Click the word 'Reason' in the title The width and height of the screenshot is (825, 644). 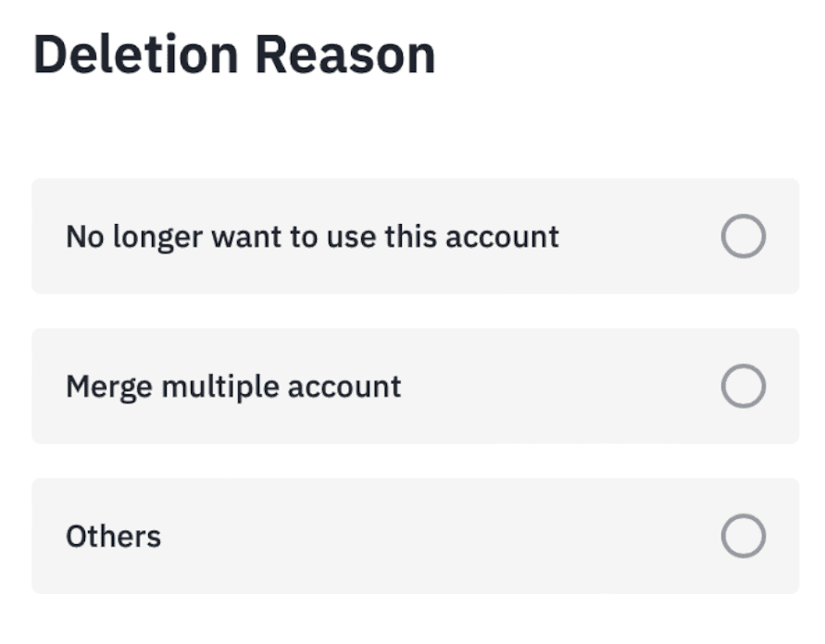click(344, 56)
